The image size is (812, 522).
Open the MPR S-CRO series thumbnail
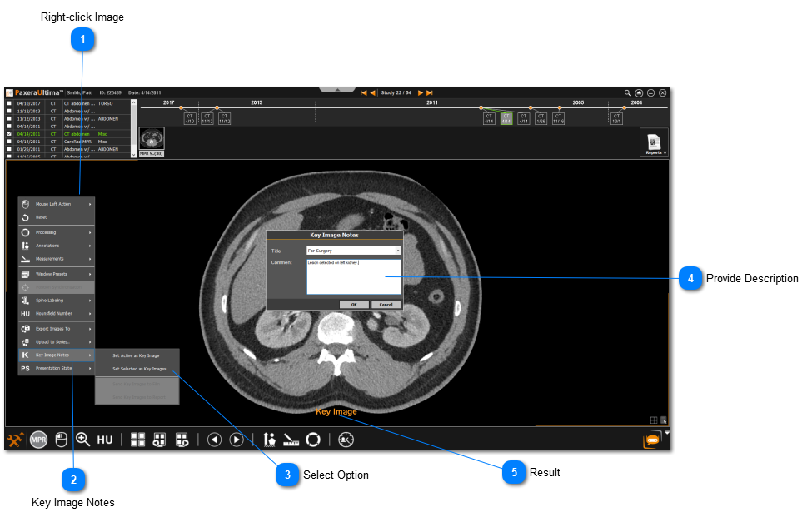[x=152, y=139]
